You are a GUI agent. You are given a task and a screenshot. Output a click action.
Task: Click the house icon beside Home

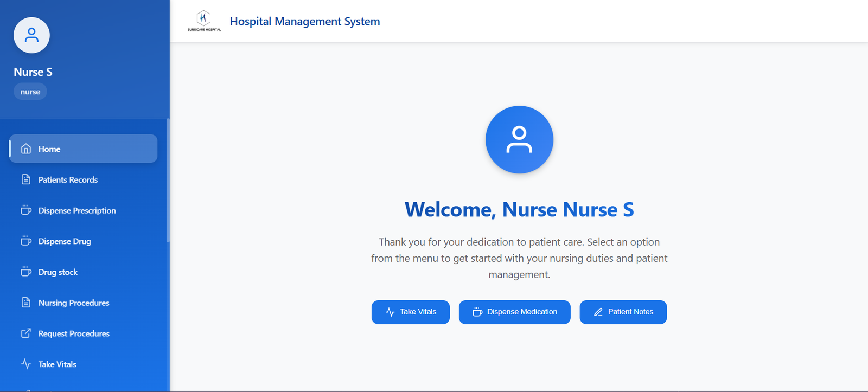pos(26,149)
